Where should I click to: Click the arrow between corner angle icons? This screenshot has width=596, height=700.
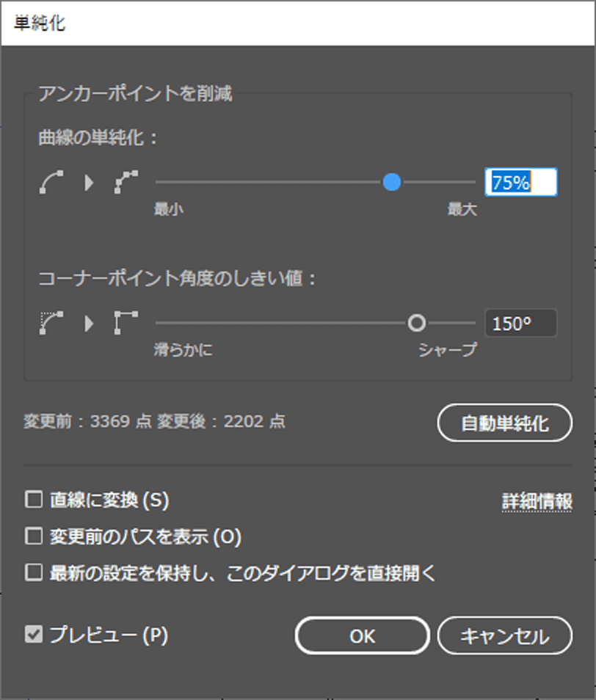tap(90, 323)
